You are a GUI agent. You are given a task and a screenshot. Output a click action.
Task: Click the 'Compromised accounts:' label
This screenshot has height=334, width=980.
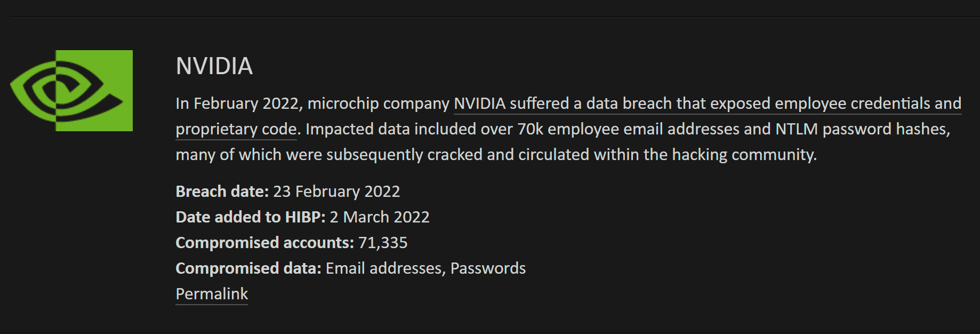pos(265,242)
